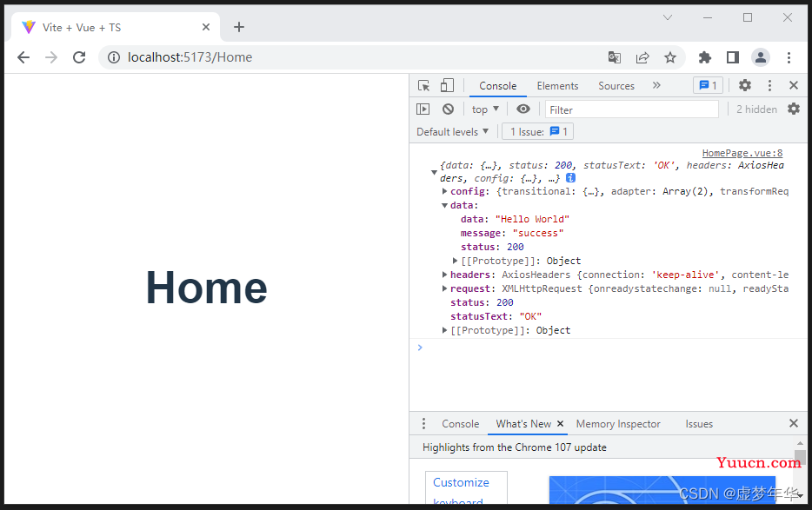Clear the console output
This screenshot has height=510, width=812.
[x=448, y=109]
